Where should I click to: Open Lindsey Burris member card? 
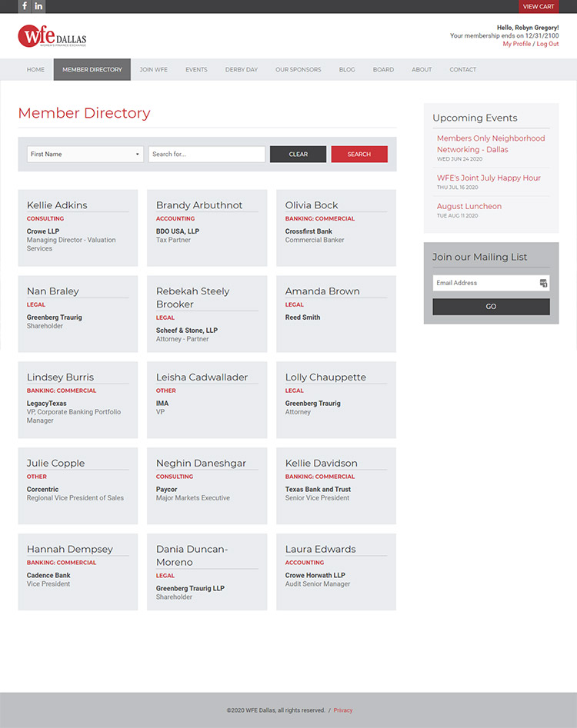78,400
